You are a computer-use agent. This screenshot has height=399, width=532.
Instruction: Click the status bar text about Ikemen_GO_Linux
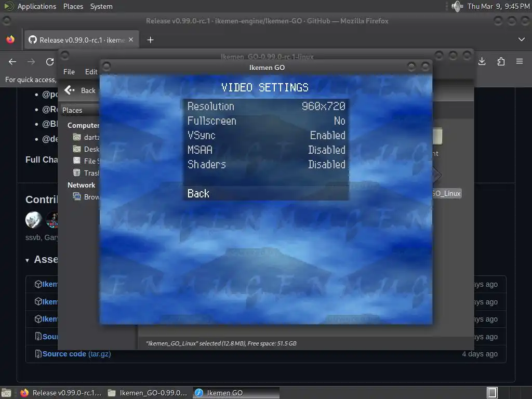(x=221, y=343)
